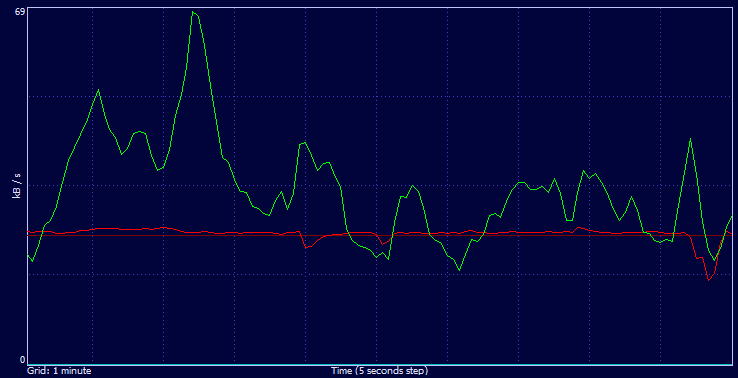This screenshot has height=378, width=738.
Task: Click the "kB / s" axis label
Action: (17, 185)
